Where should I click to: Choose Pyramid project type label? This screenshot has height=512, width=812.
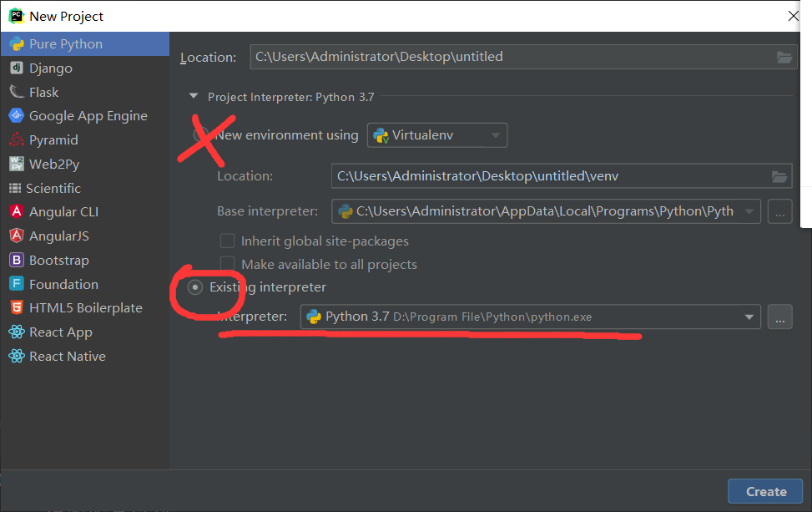tap(54, 140)
